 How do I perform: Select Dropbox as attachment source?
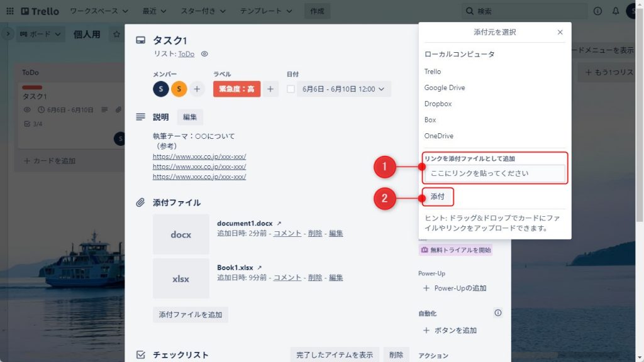(x=438, y=104)
